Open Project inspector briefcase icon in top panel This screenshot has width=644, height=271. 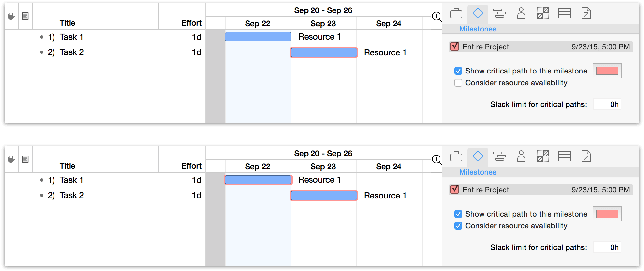click(456, 13)
